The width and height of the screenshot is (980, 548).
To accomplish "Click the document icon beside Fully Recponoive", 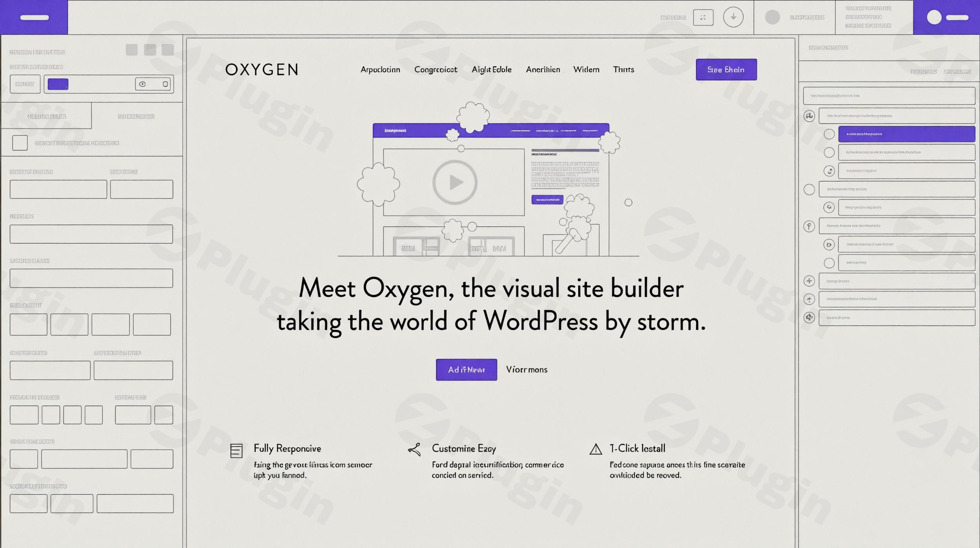I will (x=236, y=451).
